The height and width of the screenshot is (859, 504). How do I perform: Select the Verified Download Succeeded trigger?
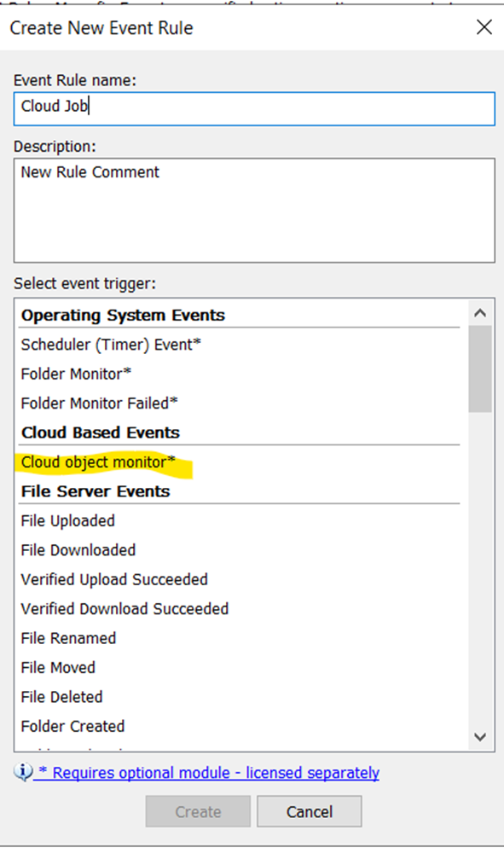tap(124, 608)
